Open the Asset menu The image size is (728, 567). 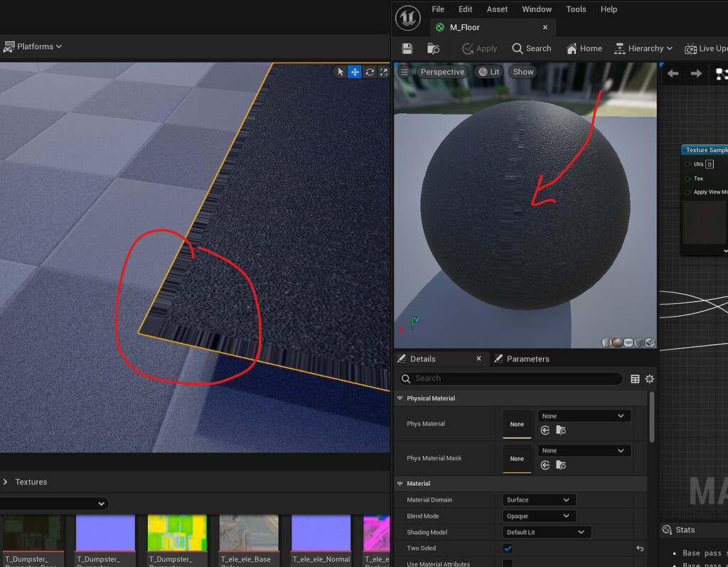[x=497, y=9]
